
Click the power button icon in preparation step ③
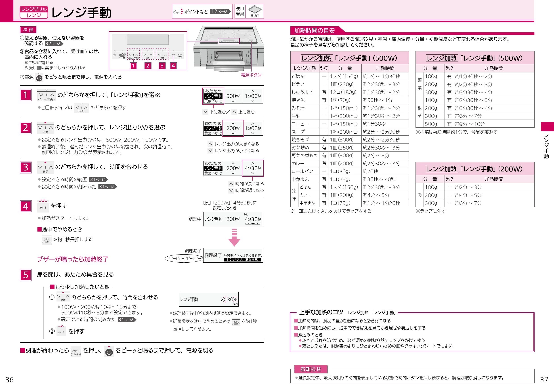tap(39, 78)
